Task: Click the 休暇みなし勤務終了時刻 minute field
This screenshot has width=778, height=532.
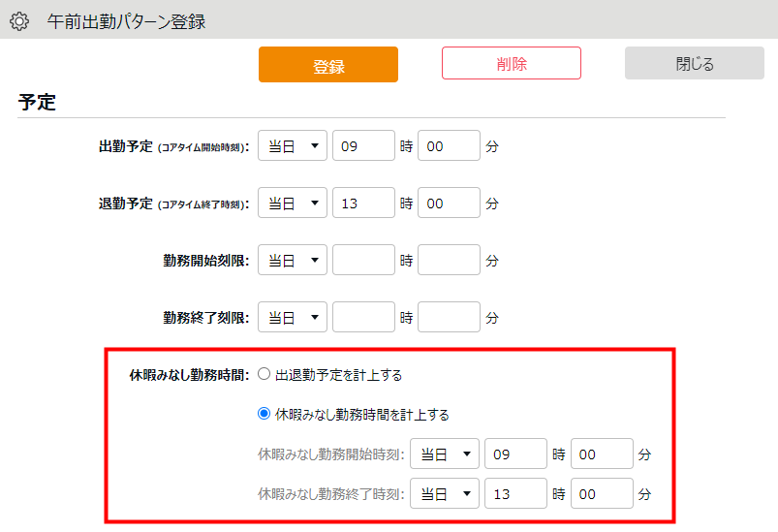Action: [602, 493]
